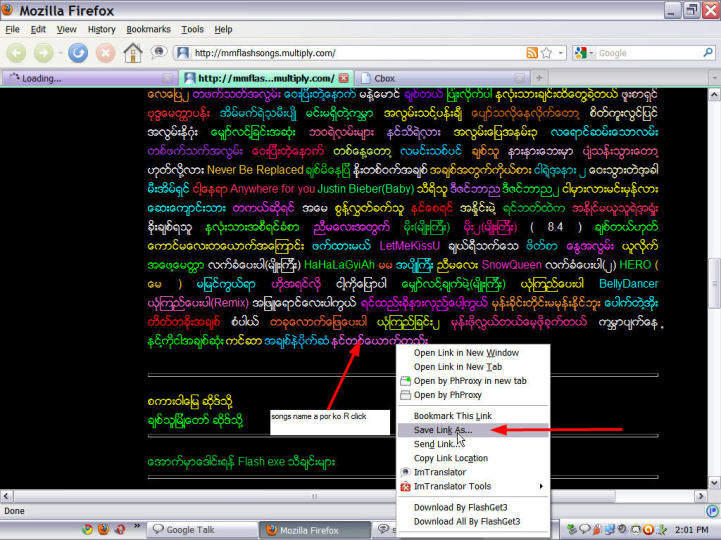The height and width of the screenshot is (540, 721).
Task: Select Open by PhProxy menu entry
Action: pyautogui.click(x=474, y=395)
